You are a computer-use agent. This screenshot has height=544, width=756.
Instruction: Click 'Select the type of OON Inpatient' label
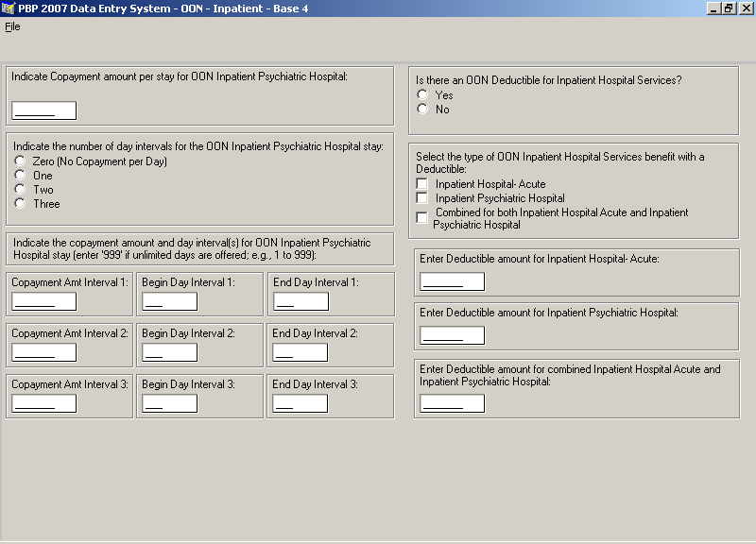pyautogui.click(x=559, y=162)
